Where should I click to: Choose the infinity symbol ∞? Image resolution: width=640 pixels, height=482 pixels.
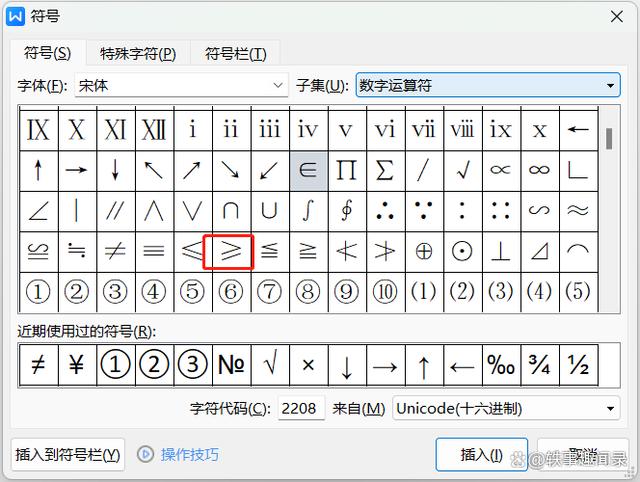coord(539,171)
